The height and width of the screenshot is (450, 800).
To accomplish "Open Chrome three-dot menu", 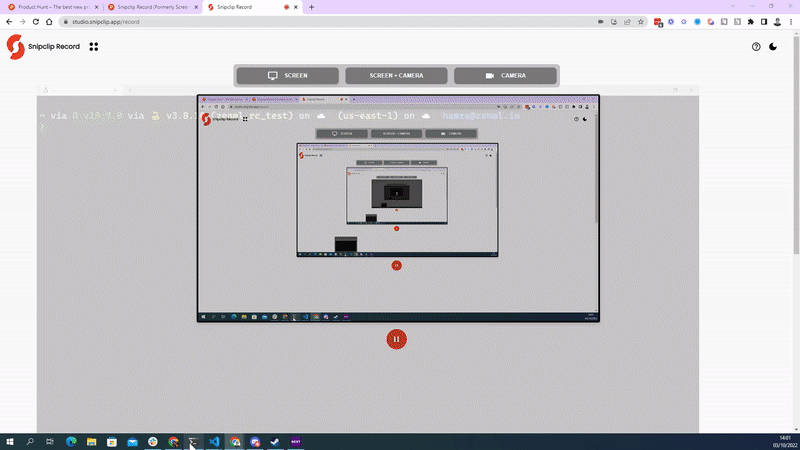I will (791, 22).
